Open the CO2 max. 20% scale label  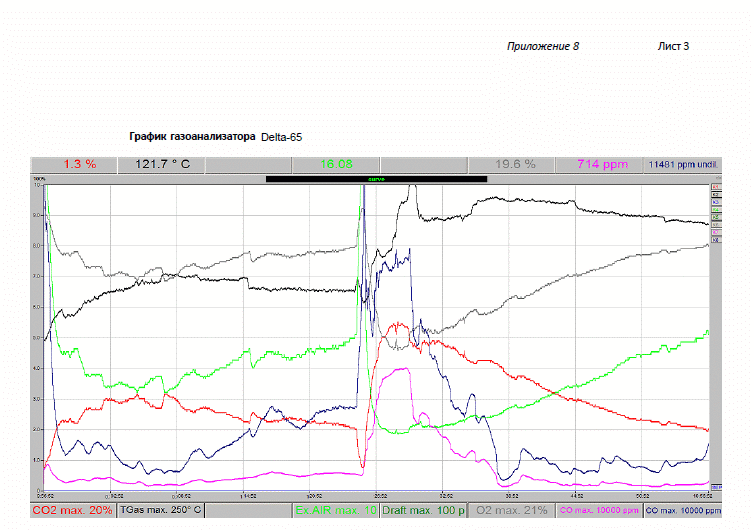click(x=72, y=510)
